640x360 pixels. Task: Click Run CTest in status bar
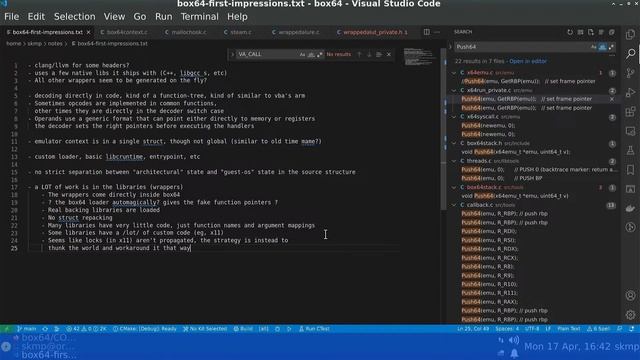pyautogui.click(x=314, y=329)
